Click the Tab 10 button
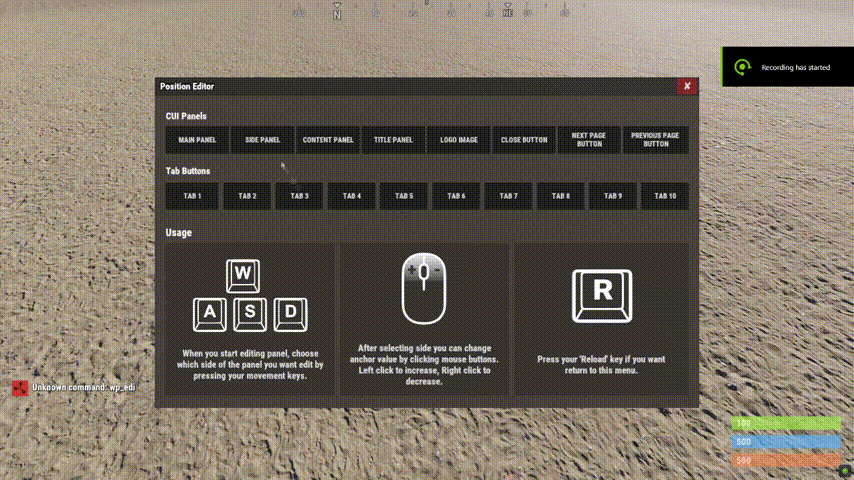The image size is (854, 480). 665,196
